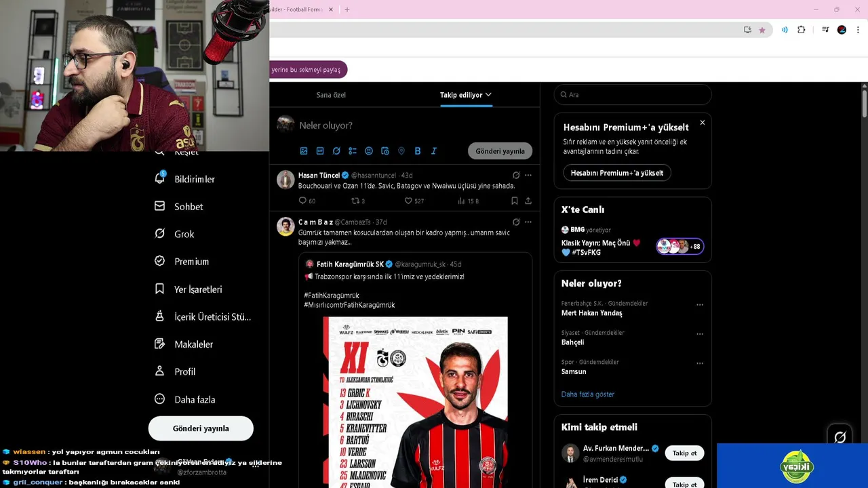Screen dimensions: 868x488
Task: Add a poll to the new post
Action: 353,150
